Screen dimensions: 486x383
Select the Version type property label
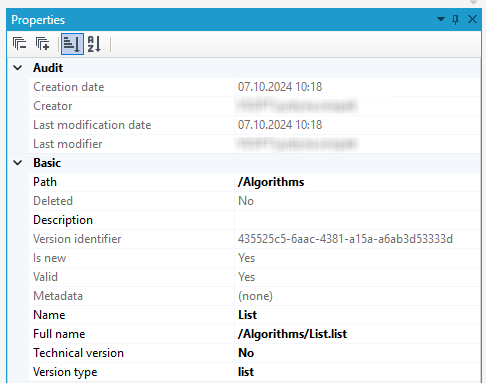(65, 372)
